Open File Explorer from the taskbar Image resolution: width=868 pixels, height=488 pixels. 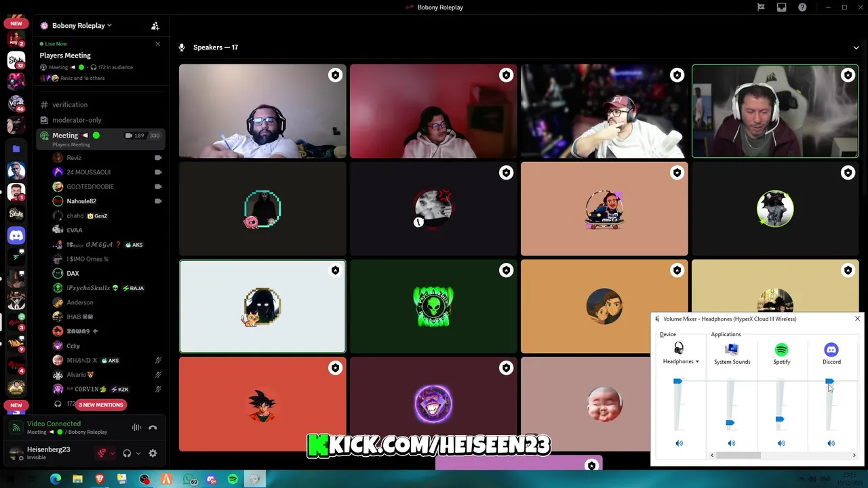tap(77, 479)
